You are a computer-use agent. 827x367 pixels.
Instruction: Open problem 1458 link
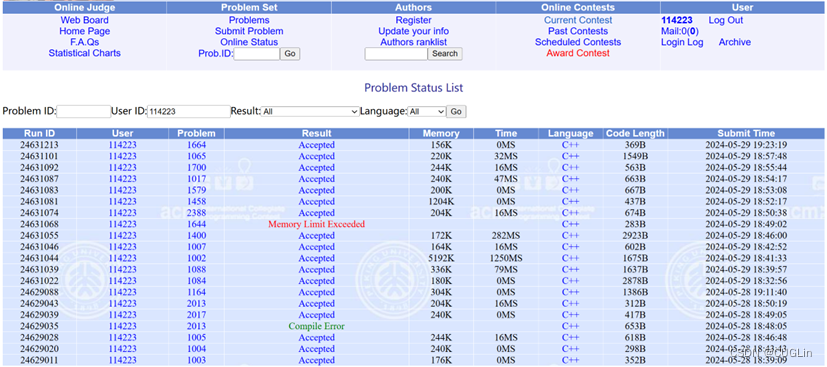[196, 201]
